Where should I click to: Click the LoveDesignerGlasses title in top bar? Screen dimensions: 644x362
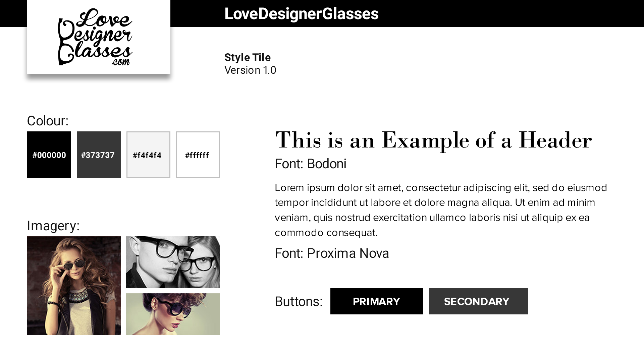click(302, 14)
